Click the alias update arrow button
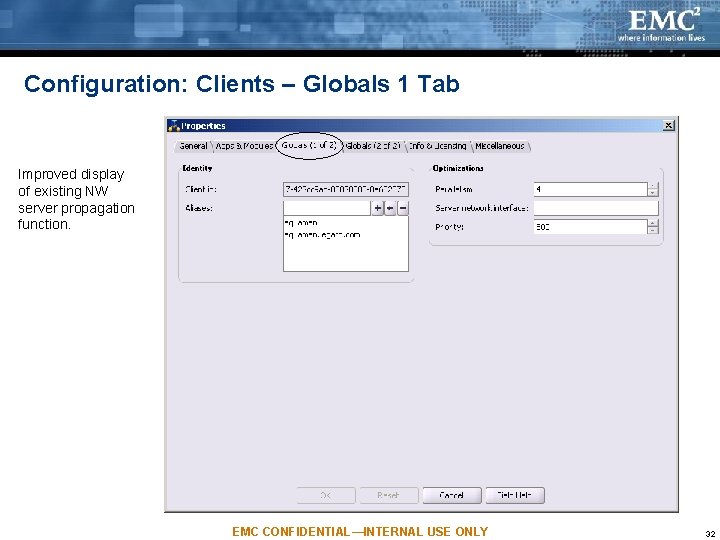 390,208
